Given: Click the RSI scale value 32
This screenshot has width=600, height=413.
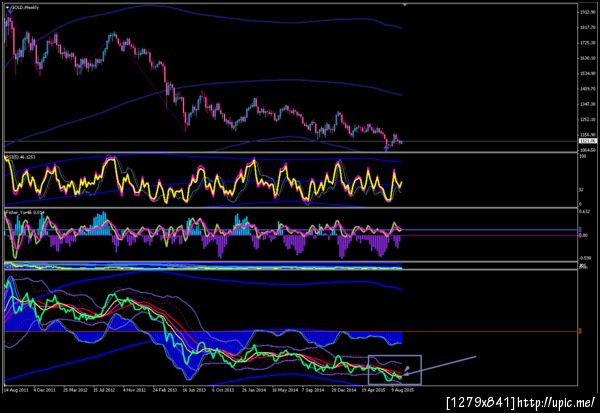Looking at the screenshot, I should [x=582, y=189].
